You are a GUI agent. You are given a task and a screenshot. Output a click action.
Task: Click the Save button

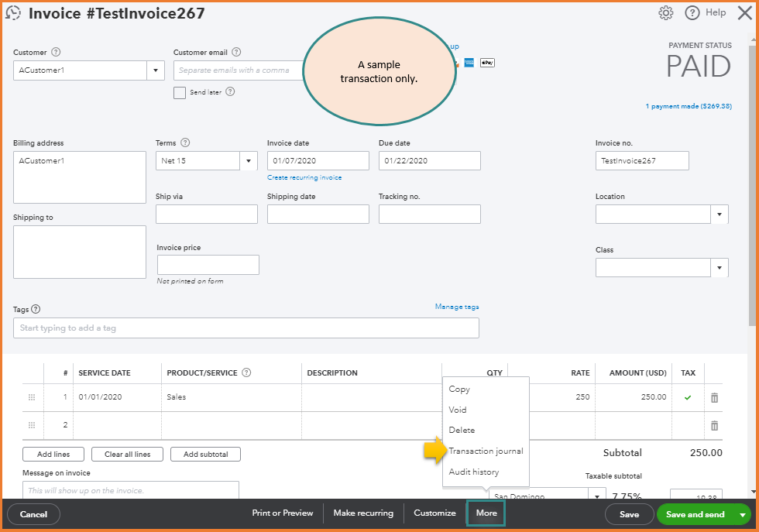(629, 514)
